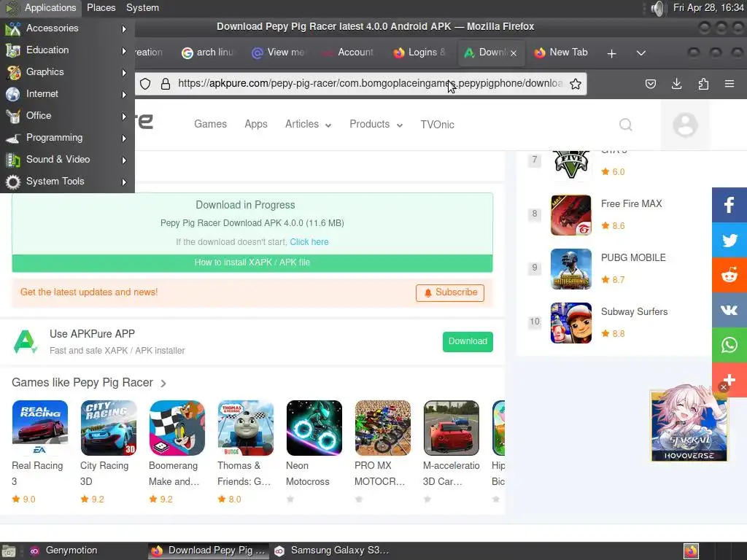Open the System menu
The width and height of the screenshot is (747, 560).
[x=142, y=7]
